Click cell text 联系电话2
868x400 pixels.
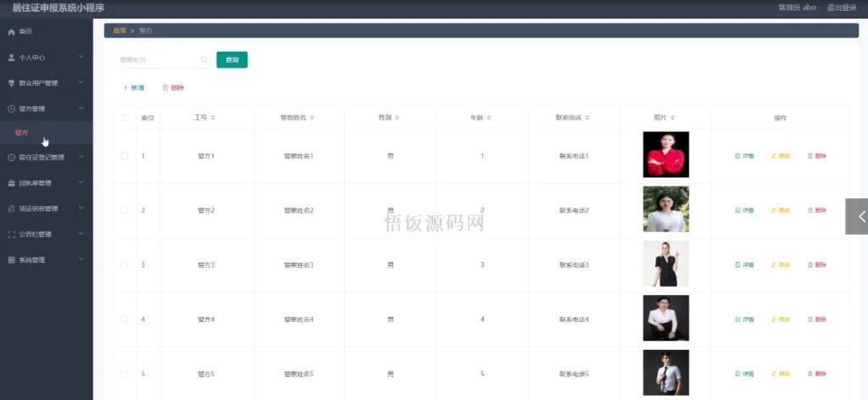click(x=574, y=210)
